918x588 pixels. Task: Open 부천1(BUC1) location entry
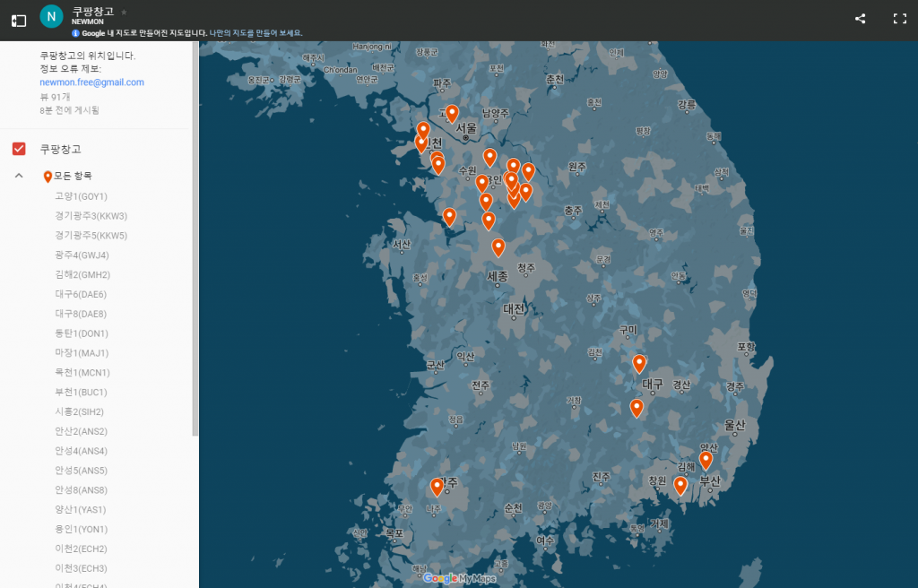[x=81, y=392]
